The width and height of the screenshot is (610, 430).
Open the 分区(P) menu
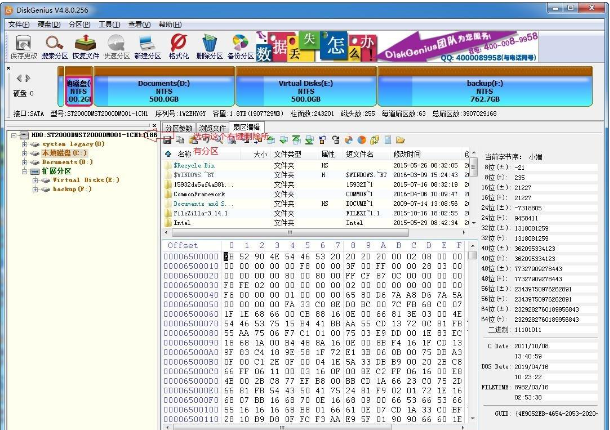[x=79, y=25]
